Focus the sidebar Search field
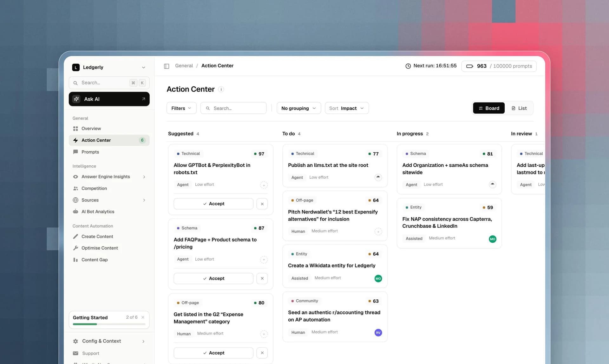This screenshot has width=609, height=364. click(x=109, y=83)
